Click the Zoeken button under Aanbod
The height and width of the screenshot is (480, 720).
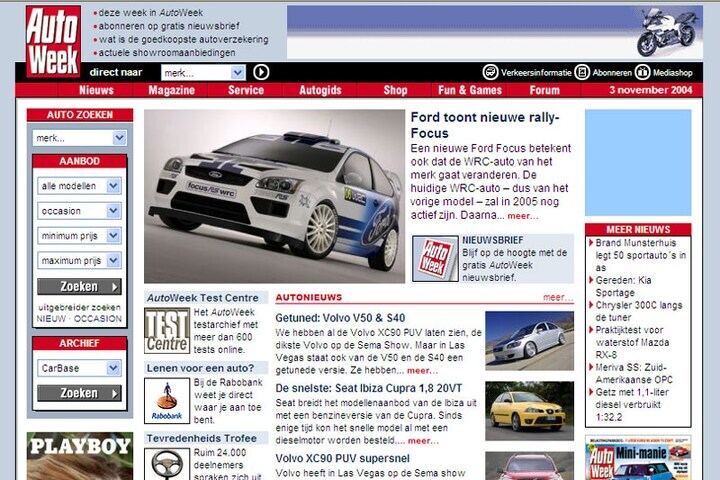tap(79, 287)
